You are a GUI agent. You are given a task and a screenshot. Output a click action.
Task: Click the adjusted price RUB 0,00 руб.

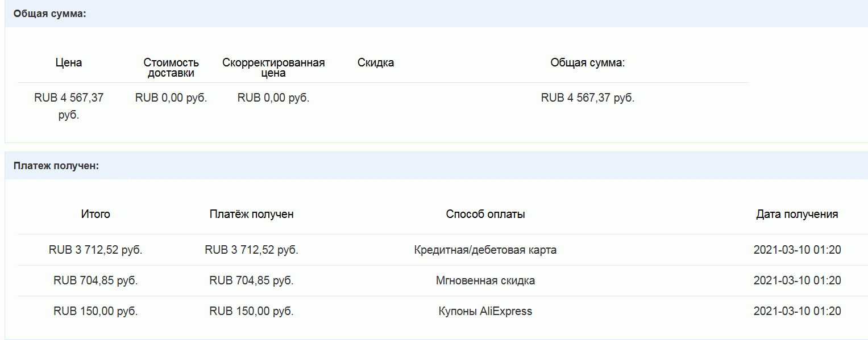point(273,98)
